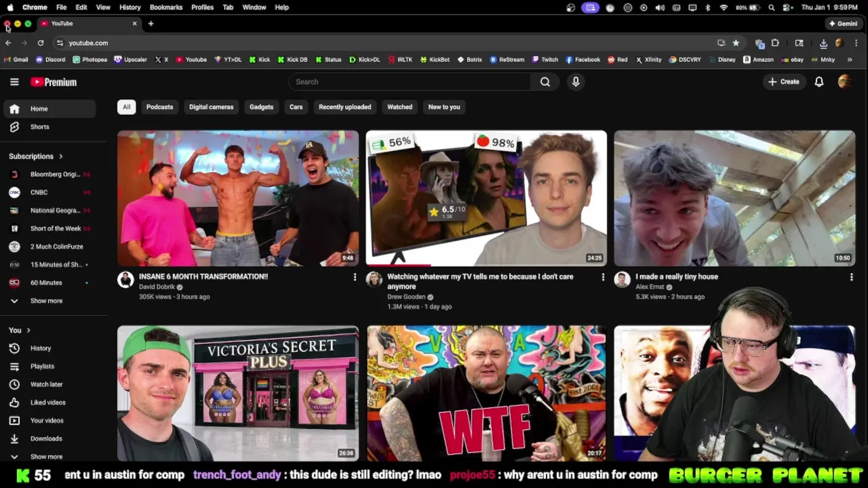Bookmark this page with the star
This screenshot has height=488, width=868.
click(736, 43)
